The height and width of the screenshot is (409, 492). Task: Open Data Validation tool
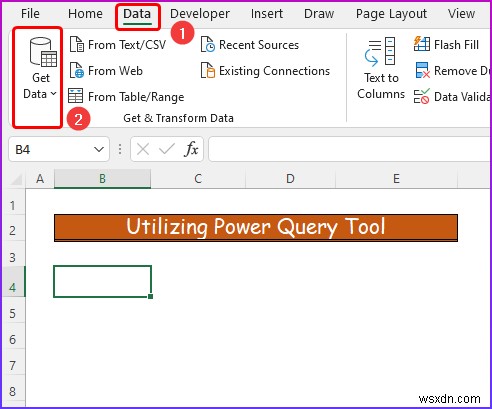(x=452, y=97)
